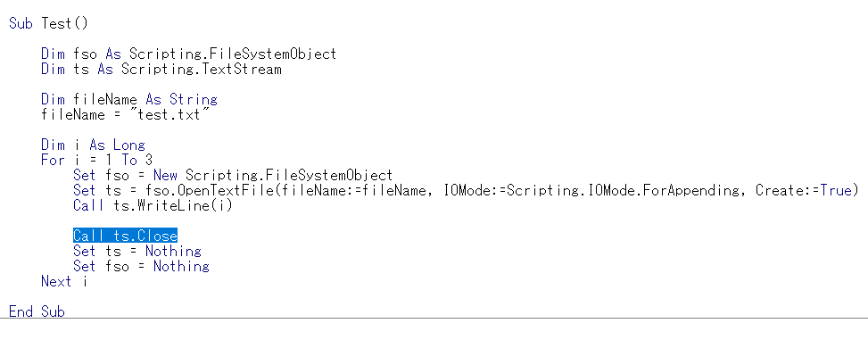Click the Create:=True argument

806,191
